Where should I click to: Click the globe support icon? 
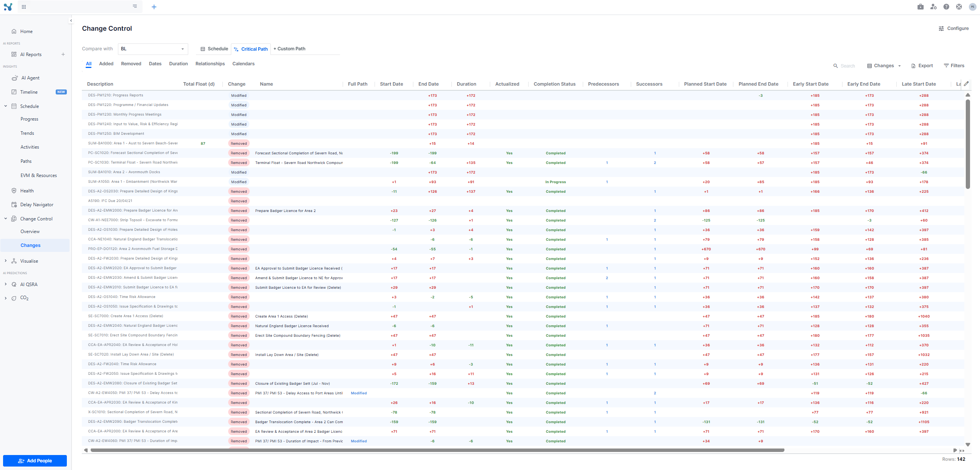(959, 7)
